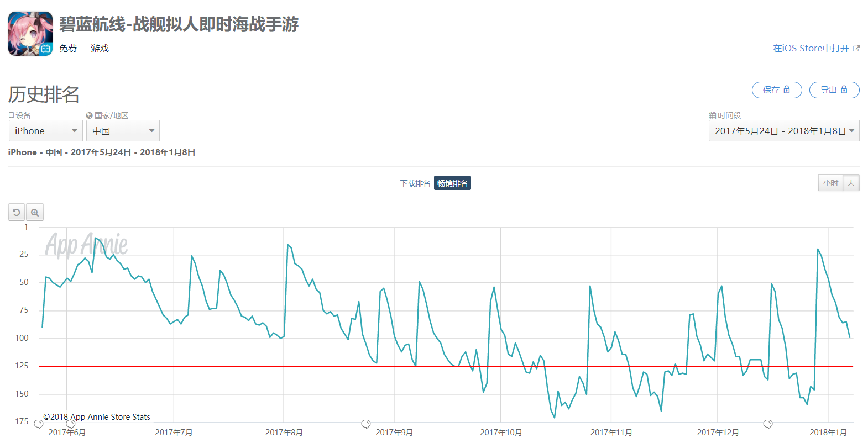Click the magnifier zoom-in icon above chart

coord(35,213)
